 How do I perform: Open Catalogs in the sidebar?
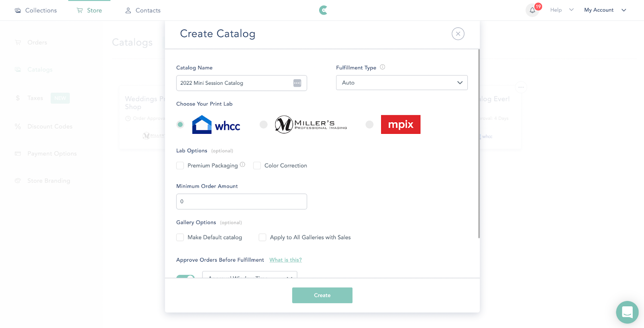click(x=40, y=70)
